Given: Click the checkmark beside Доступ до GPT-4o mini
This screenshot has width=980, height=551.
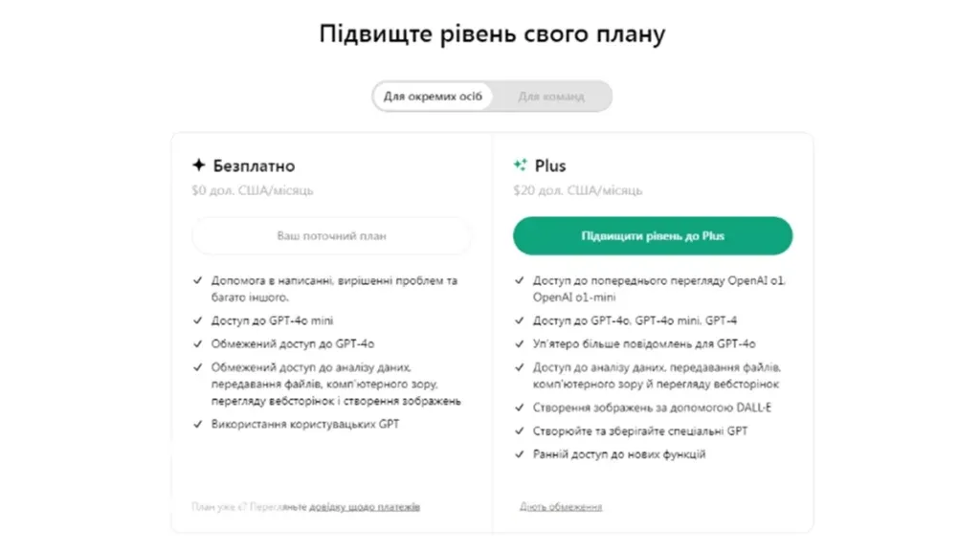Looking at the screenshot, I should (x=198, y=320).
